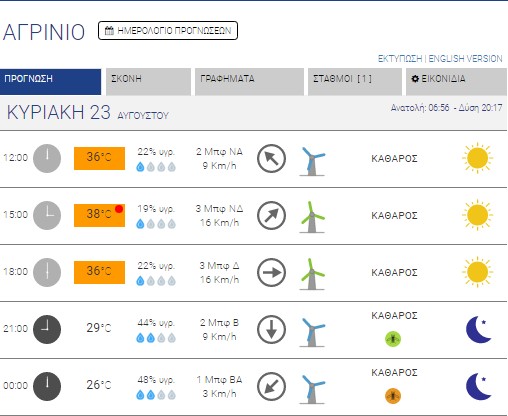The image size is (508, 416).
Task: Click the green wind turbine at 18:00
Action: tap(312, 274)
